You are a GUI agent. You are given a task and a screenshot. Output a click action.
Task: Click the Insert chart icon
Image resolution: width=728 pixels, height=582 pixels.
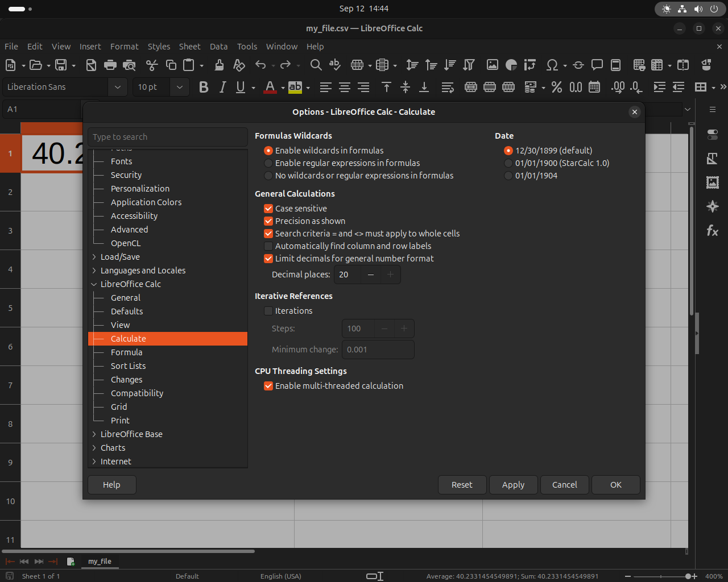[x=511, y=65]
